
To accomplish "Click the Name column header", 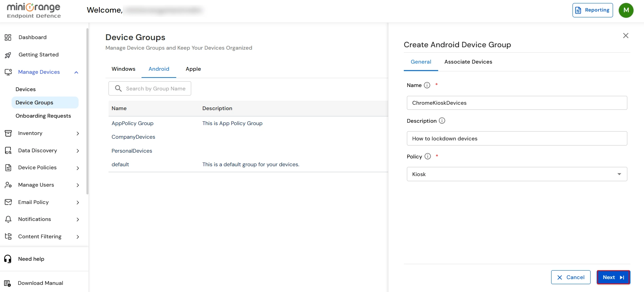I will pos(119,108).
